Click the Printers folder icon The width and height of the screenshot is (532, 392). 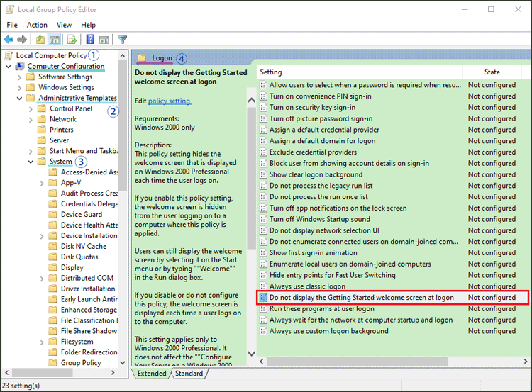tap(41, 130)
